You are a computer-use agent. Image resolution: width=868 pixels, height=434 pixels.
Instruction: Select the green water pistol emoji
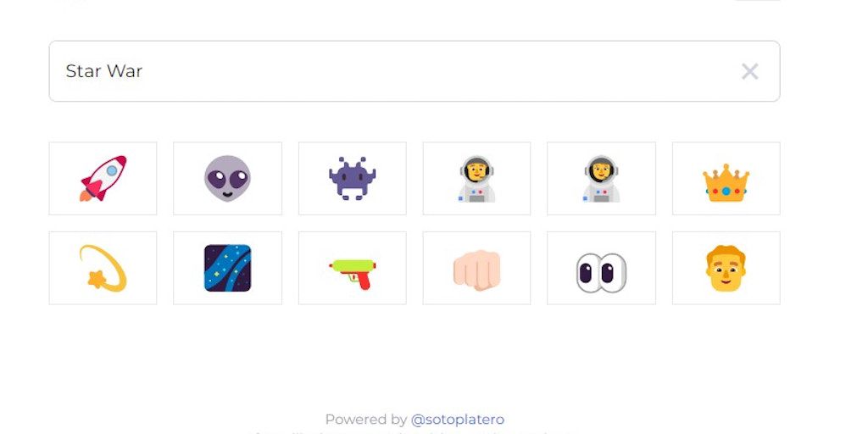pyautogui.click(x=352, y=274)
